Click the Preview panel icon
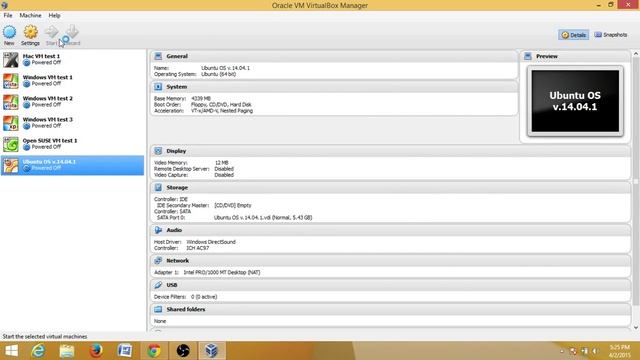This screenshot has width=640, height=360. click(x=528, y=56)
